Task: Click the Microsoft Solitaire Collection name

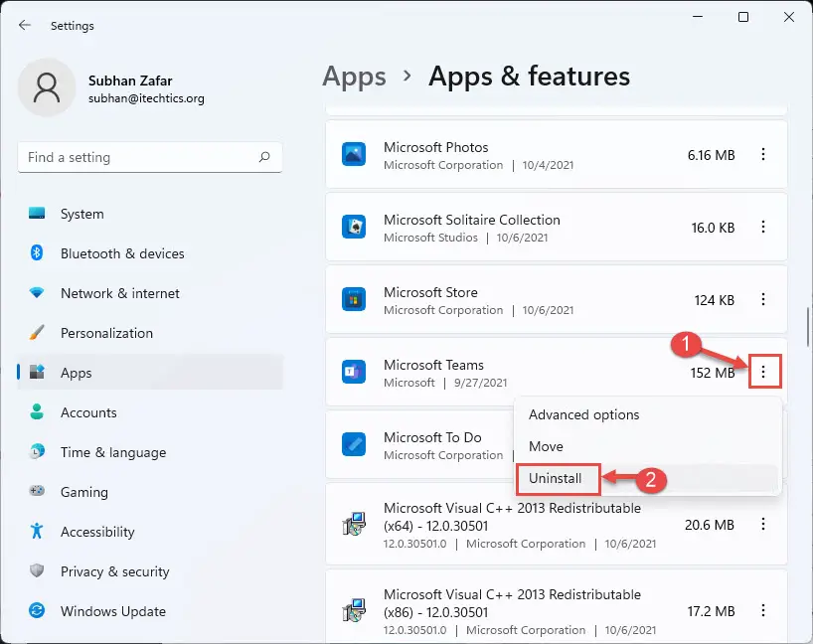Action: (472, 220)
